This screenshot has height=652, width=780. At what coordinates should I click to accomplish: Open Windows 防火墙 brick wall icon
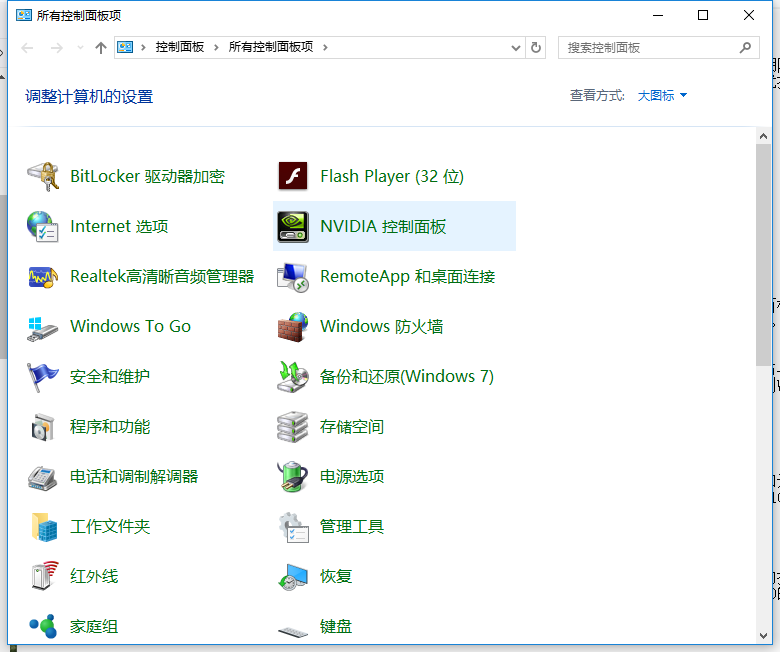pyautogui.click(x=292, y=326)
